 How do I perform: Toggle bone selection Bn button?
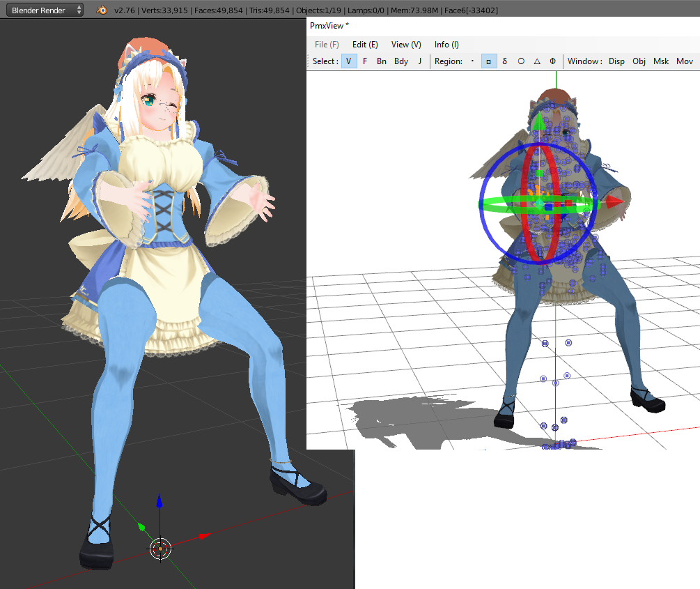tap(381, 61)
